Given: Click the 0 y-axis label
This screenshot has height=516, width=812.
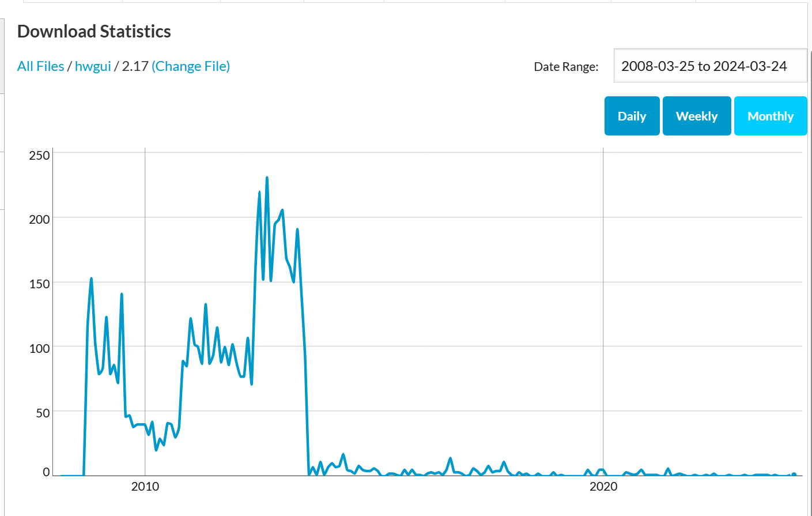Looking at the screenshot, I should click(x=46, y=472).
